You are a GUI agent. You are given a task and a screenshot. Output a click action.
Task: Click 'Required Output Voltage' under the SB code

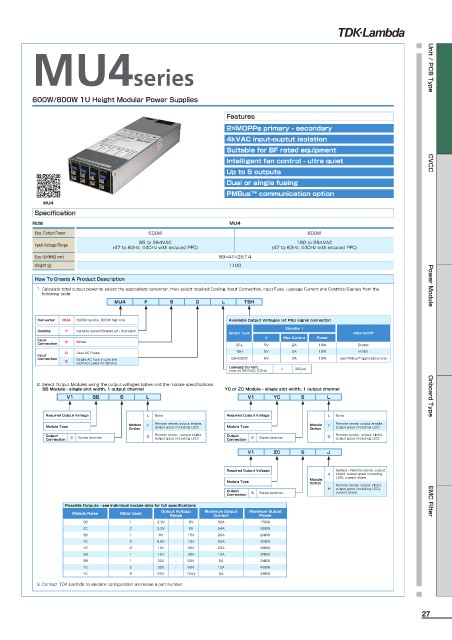tap(67, 415)
